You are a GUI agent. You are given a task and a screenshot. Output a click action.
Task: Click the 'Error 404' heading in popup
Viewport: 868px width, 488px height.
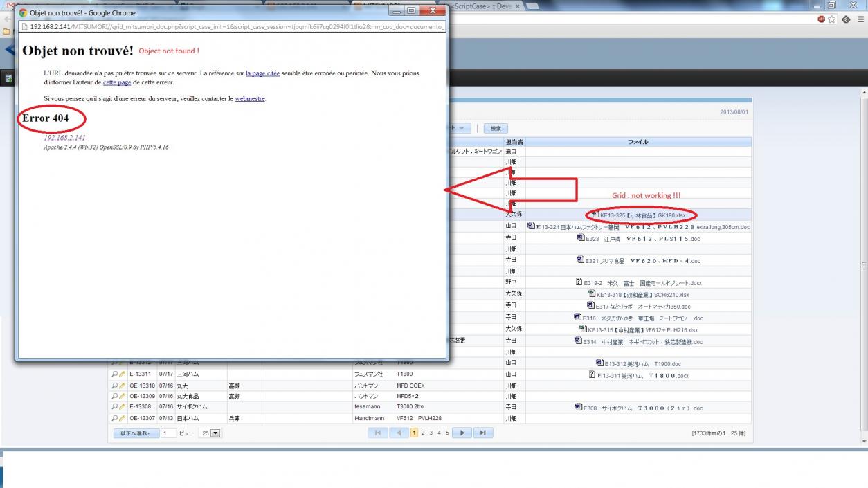[46, 118]
